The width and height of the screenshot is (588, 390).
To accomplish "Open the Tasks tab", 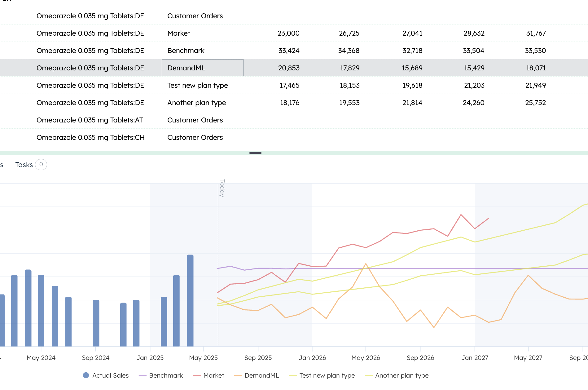I will 24,165.
